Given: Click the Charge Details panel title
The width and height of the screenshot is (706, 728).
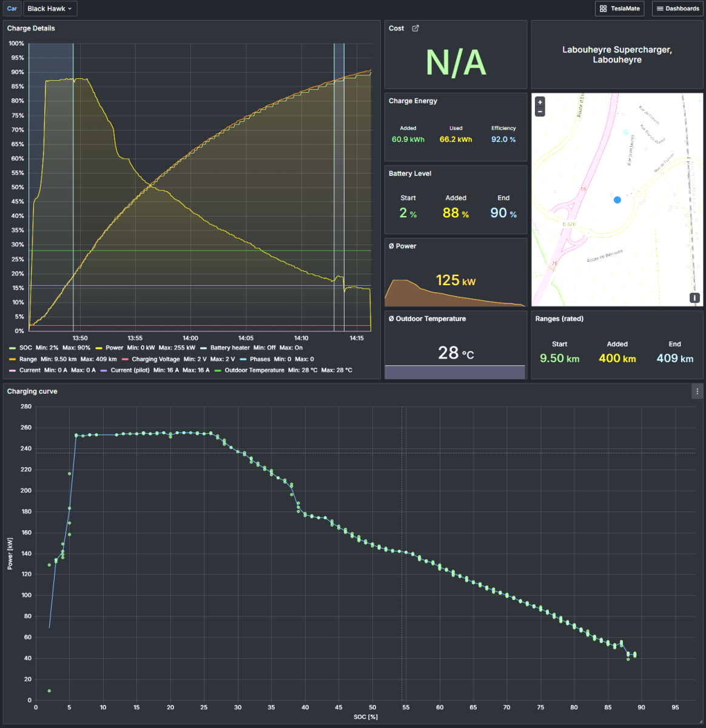Looking at the screenshot, I should 31,29.
